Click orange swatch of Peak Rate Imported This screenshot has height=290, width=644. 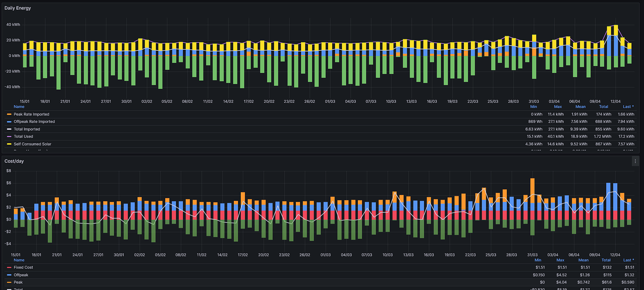9,114
